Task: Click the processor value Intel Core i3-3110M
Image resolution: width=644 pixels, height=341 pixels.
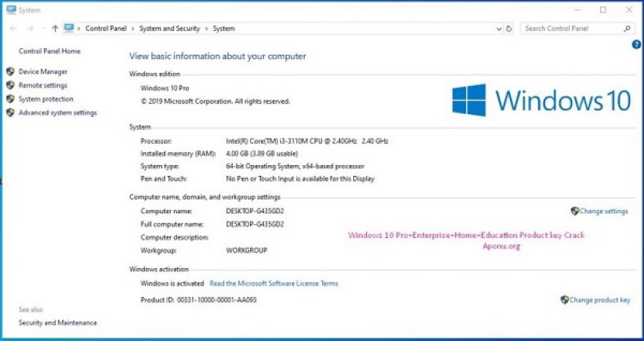Action: 307,141
